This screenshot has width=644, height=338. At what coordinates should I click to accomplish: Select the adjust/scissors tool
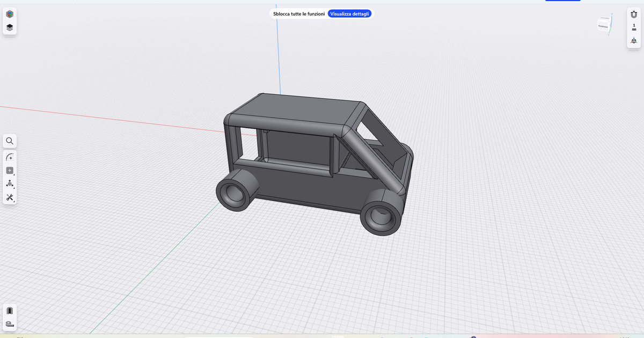click(9, 197)
